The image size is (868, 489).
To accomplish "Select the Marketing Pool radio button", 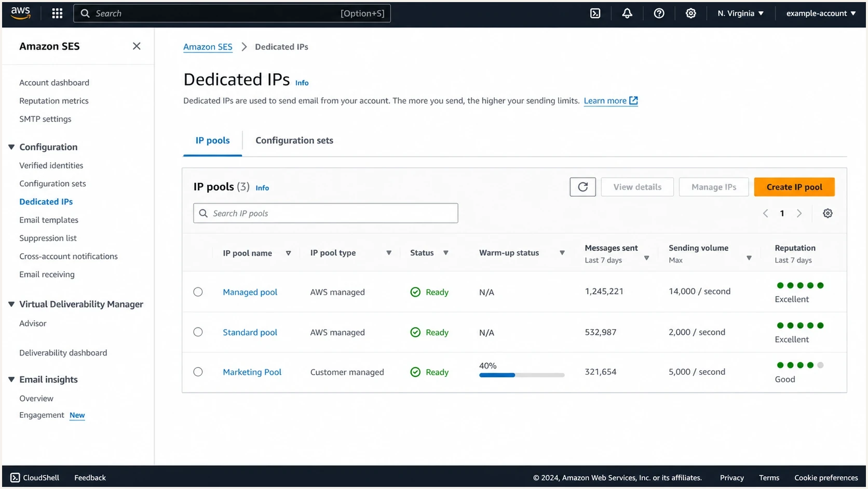I will pyautogui.click(x=198, y=372).
